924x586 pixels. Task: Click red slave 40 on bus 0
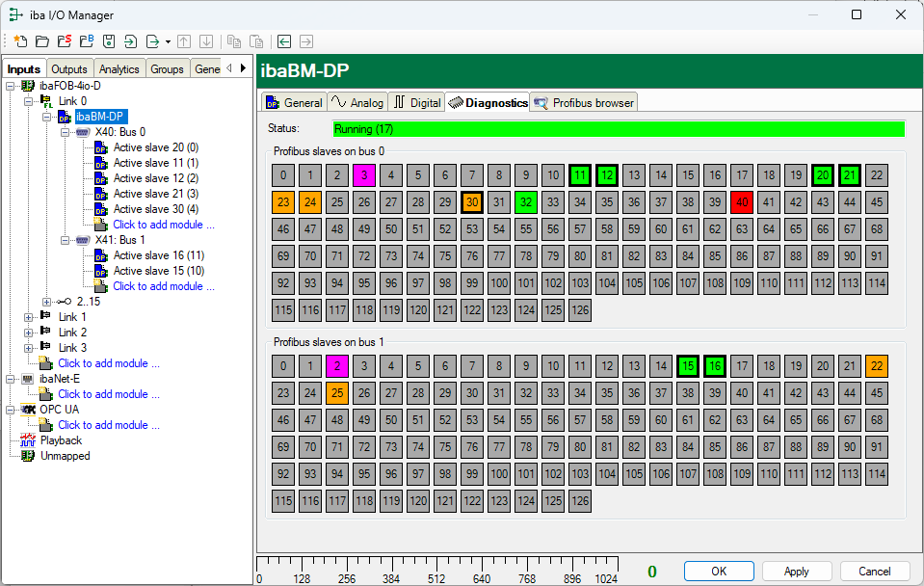tap(741, 202)
